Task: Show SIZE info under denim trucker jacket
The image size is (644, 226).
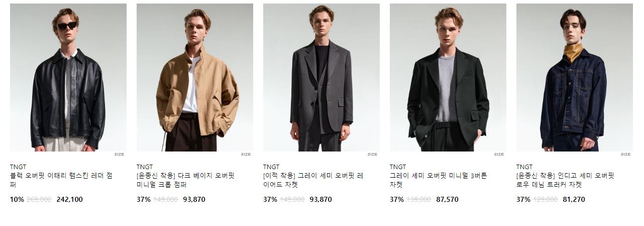Action: pyautogui.click(x=625, y=155)
